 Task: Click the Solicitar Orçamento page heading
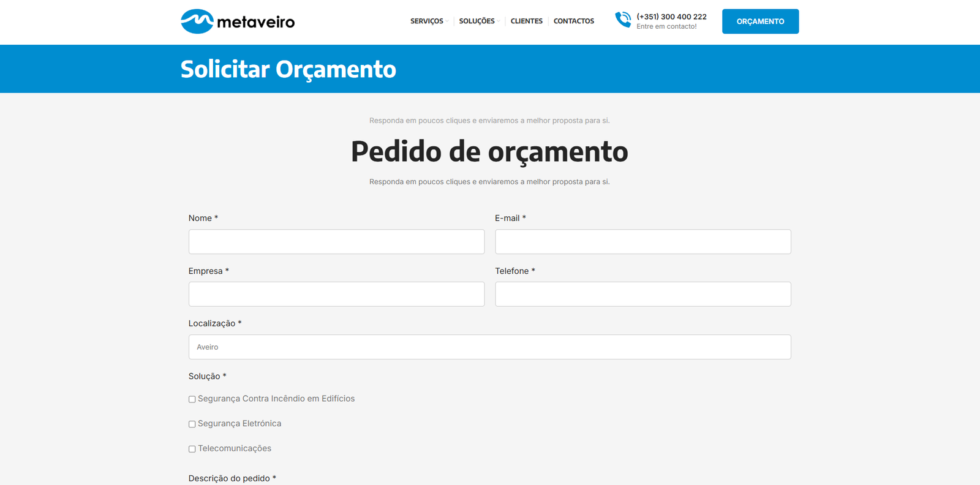point(288,69)
